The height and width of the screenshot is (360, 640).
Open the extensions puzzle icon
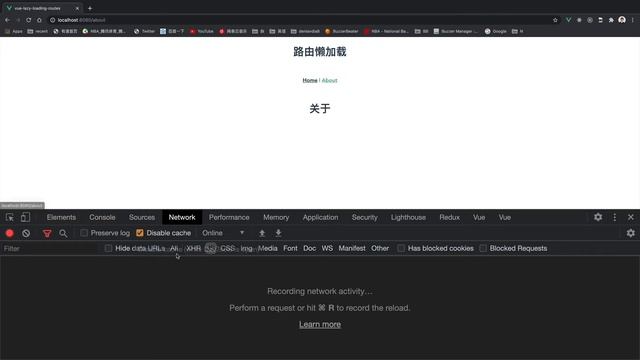click(611, 20)
